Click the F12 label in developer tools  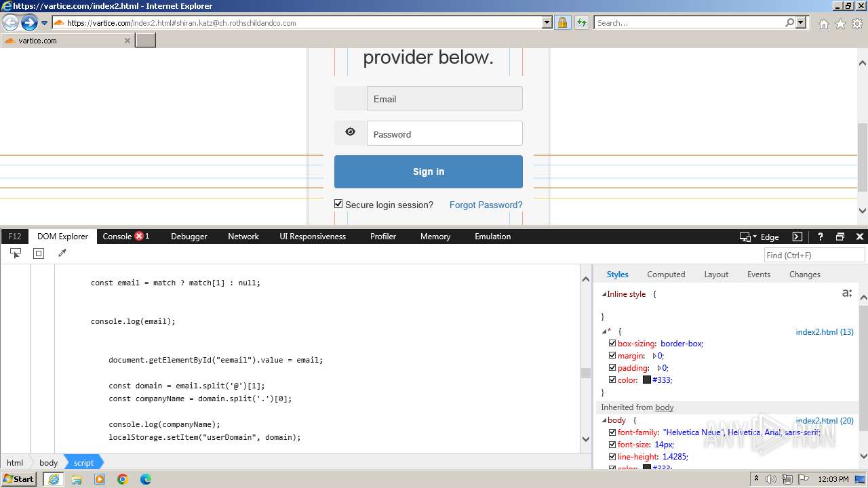(x=15, y=237)
